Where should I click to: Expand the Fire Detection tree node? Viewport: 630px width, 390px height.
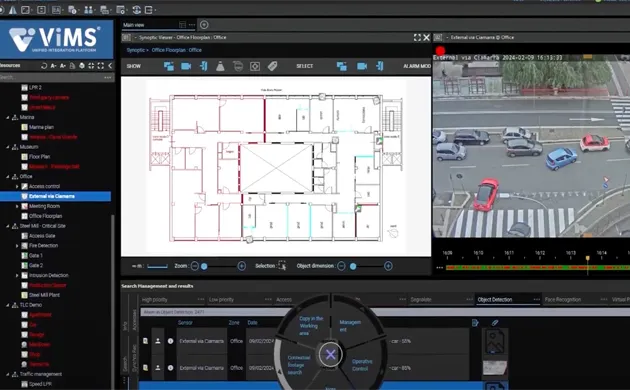[x=17, y=245]
